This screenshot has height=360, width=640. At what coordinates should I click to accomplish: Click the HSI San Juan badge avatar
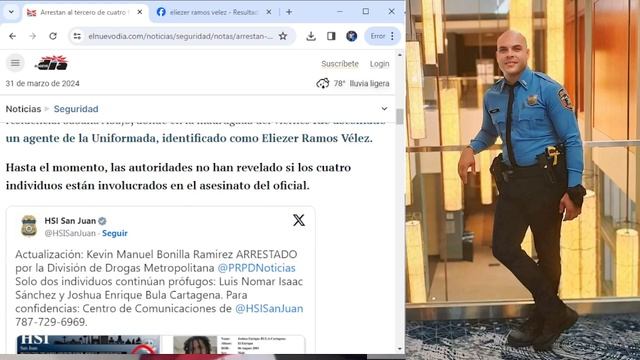tap(29, 226)
